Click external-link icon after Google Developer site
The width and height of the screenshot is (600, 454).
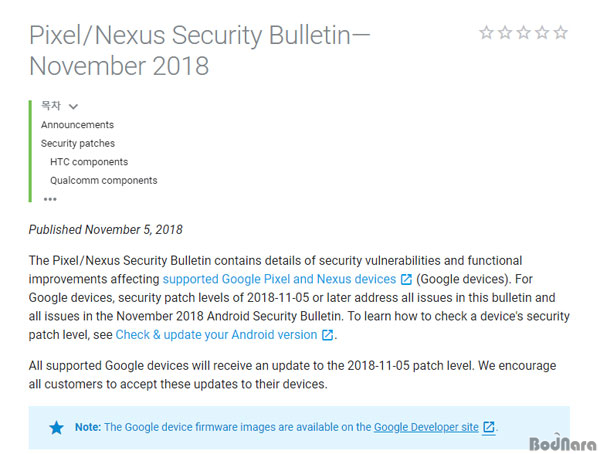(x=488, y=427)
